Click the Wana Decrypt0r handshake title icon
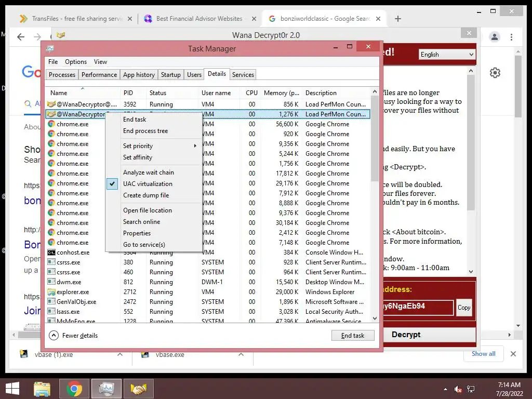The width and height of the screenshot is (532, 399). point(61,35)
